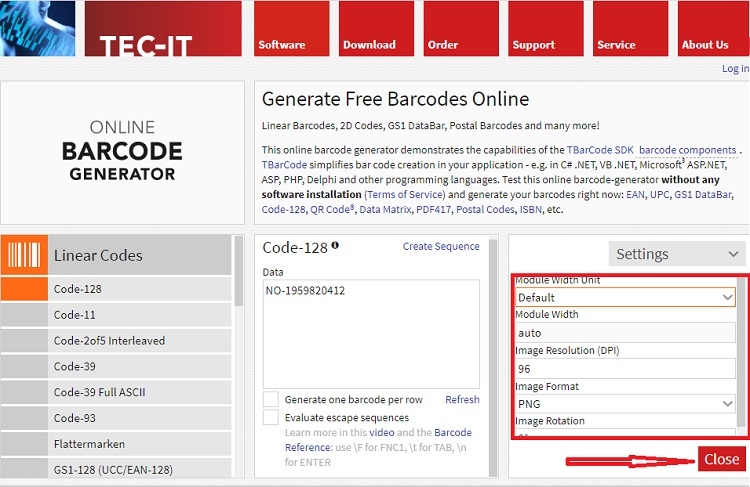This screenshot has width=750, height=487.
Task: Select Code-128 in the barcode list
Action: tap(116, 289)
